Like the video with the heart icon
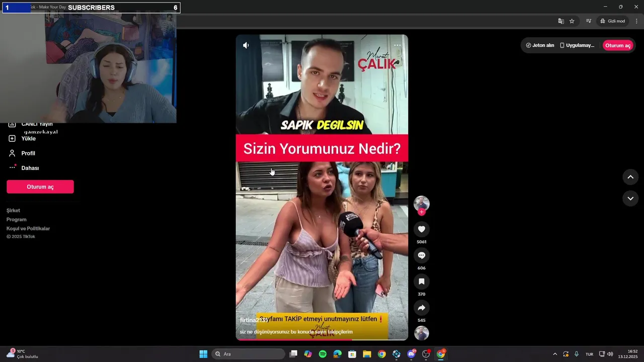The width and height of the screenshot is (644, 362). pyautogui.click(x=422, y=229)
